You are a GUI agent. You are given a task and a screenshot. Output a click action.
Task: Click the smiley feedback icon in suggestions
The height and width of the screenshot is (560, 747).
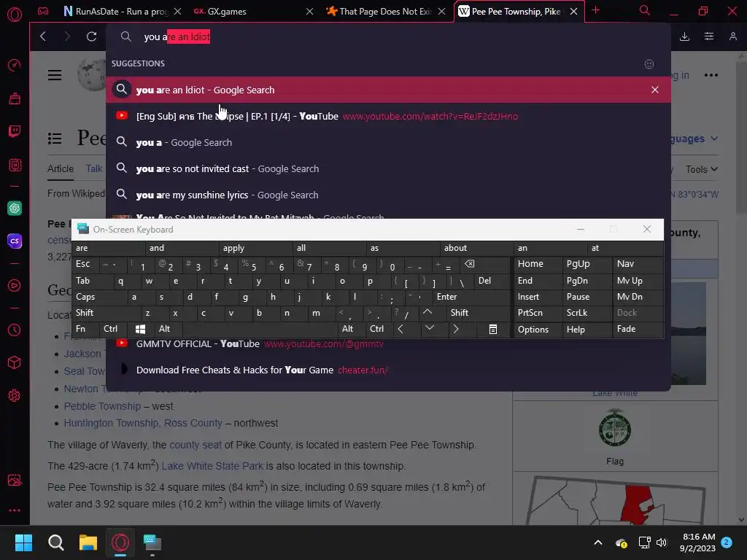649,64
